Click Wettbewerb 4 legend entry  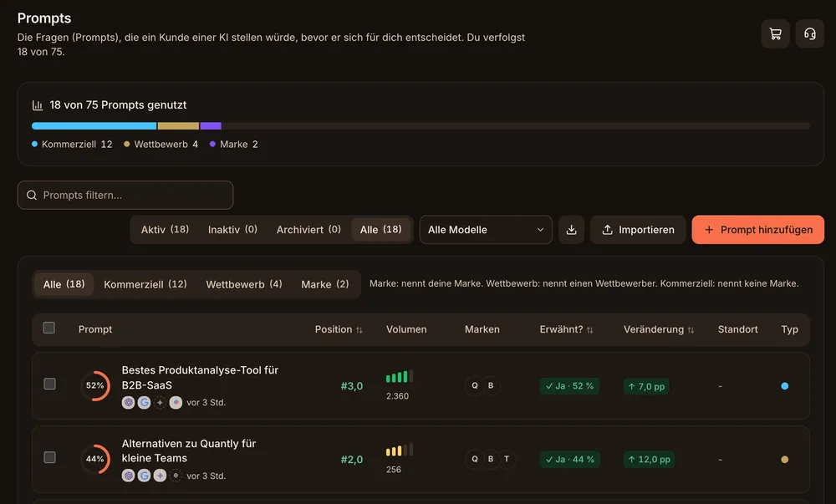pos(161,145)
